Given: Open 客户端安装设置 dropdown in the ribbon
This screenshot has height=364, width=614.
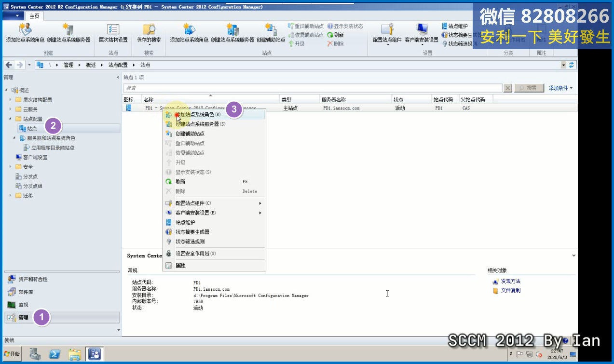Looking at the screenshot, I should click(422, 34).
